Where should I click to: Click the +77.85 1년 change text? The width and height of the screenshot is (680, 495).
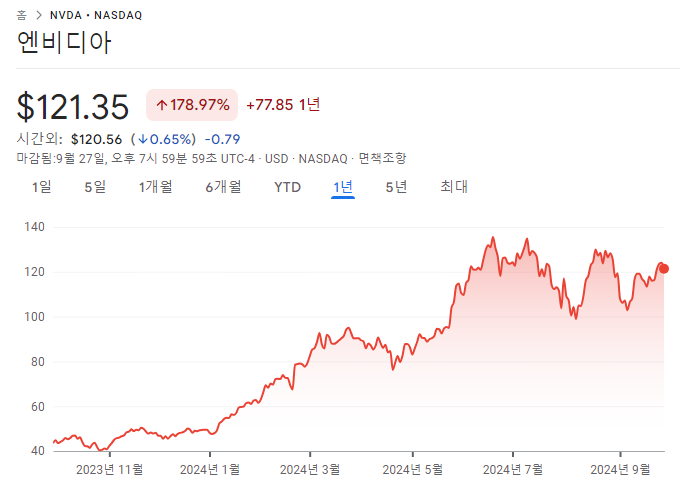point(283,105)
